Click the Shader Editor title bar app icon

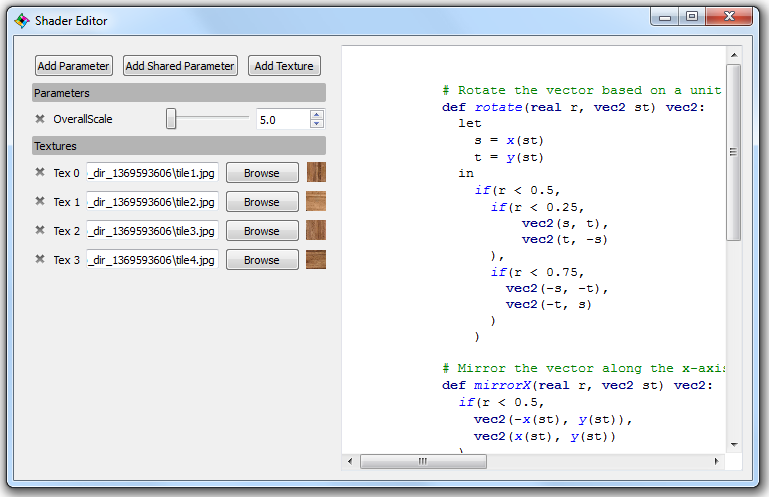click(22, 20)
